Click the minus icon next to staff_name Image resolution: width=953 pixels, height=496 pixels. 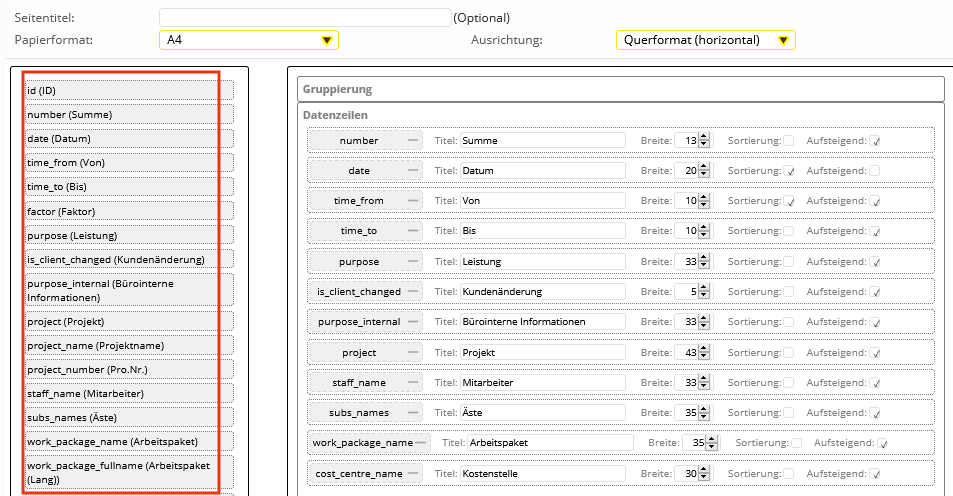pyautogui.click(x=414, y=382)
